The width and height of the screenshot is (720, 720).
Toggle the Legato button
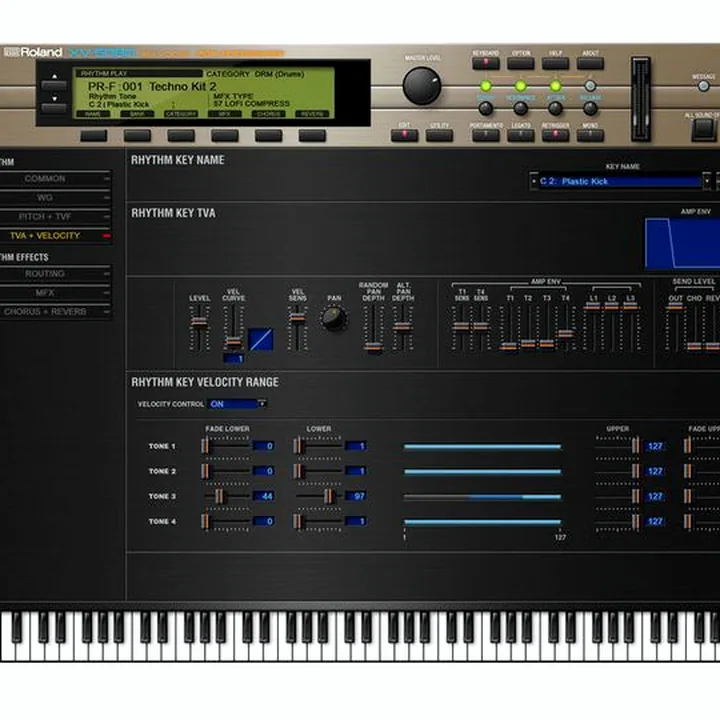(x=520, y=135)
